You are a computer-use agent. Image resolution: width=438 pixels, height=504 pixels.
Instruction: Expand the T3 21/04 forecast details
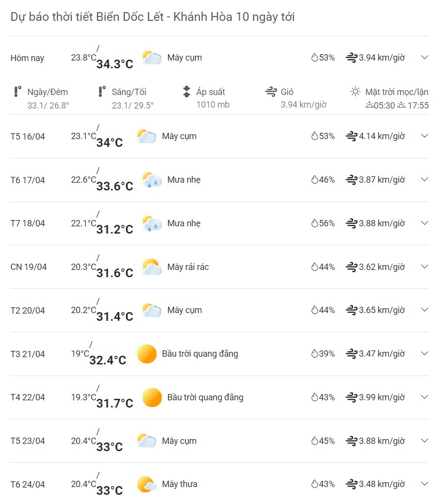click(x=424, y=353)
